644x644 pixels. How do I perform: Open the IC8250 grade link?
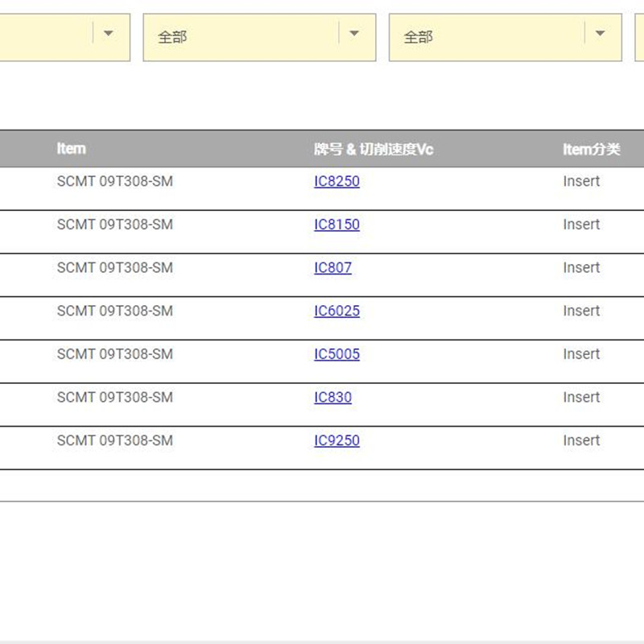point(336,182)
